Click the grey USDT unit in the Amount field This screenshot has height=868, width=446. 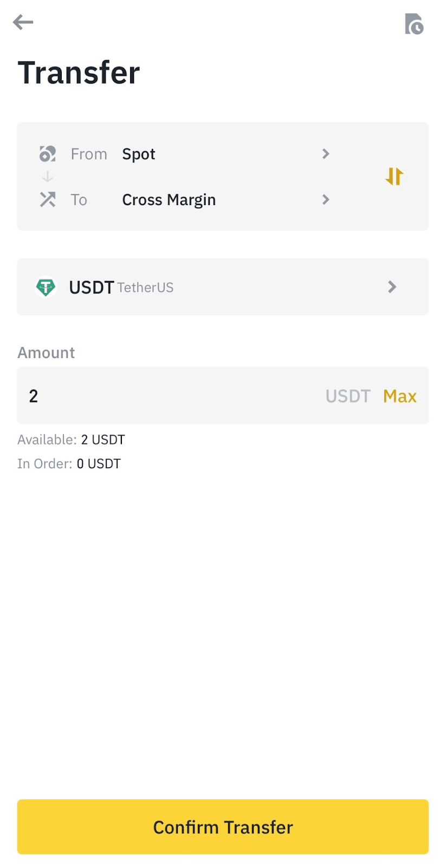(x=348, y=396)
